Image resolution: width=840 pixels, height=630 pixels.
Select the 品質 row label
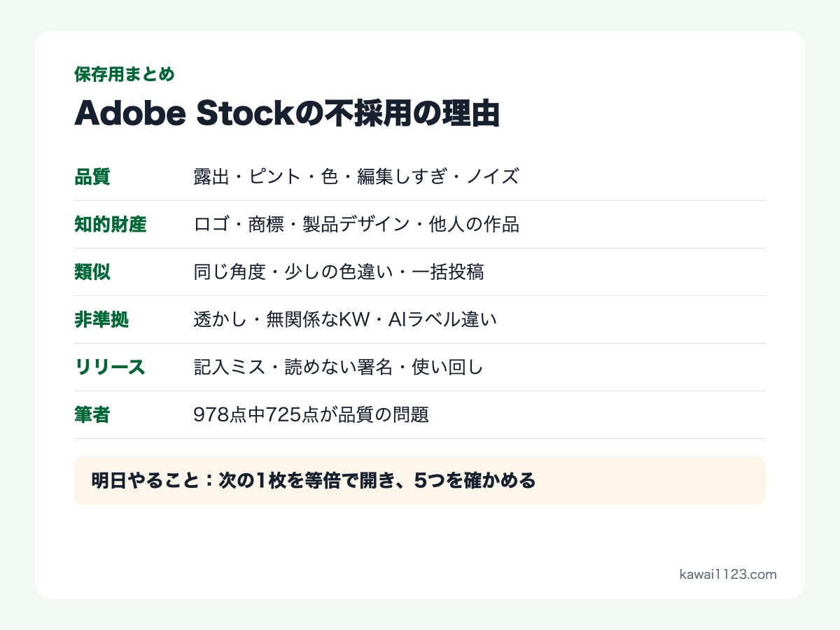(x=92, y=177)
